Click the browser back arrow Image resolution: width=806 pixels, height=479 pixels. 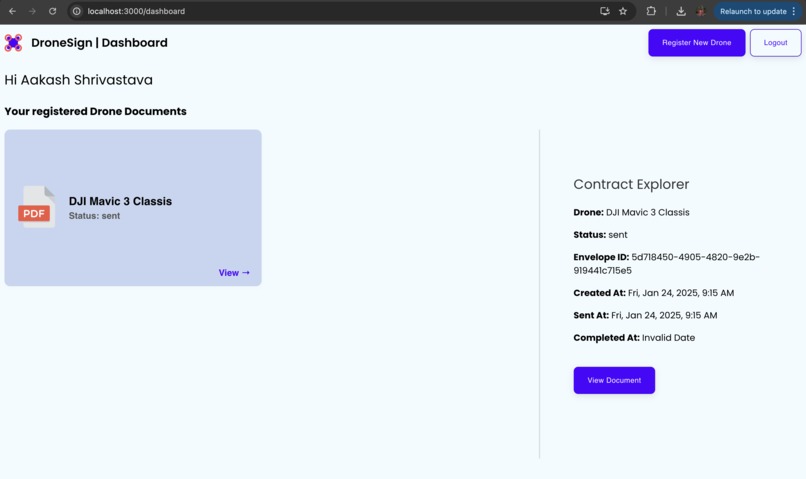point(12,11)
